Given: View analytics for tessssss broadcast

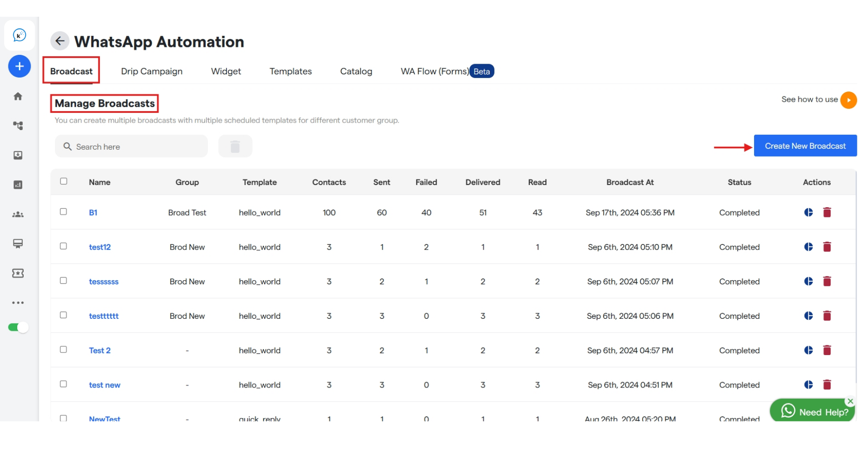Looking at the screenshot, I should tap(808, 281).
